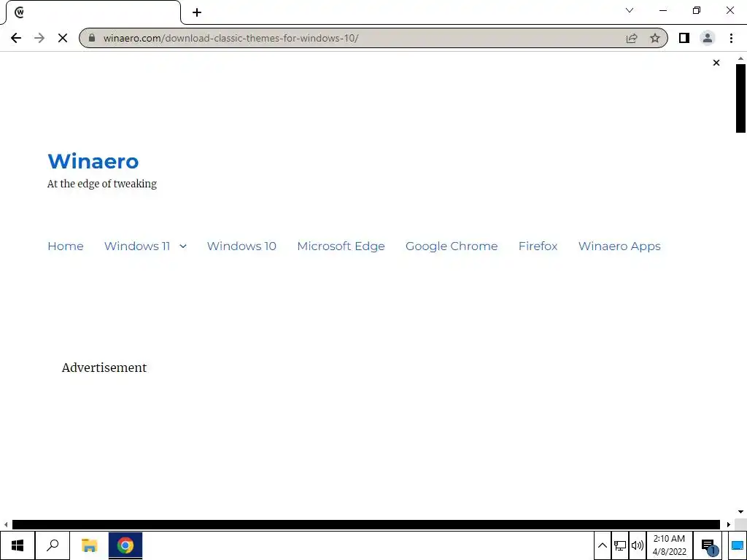This screenshot has height=560, width=747.
Task: Click the forward navigation arrow
Action: [x=39, y=38]
